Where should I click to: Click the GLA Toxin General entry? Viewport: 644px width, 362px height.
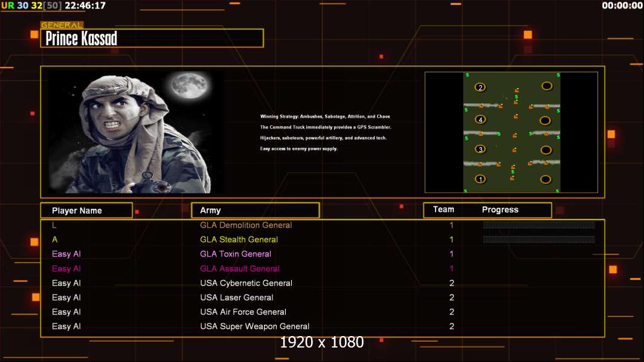(x=236, y=254)
